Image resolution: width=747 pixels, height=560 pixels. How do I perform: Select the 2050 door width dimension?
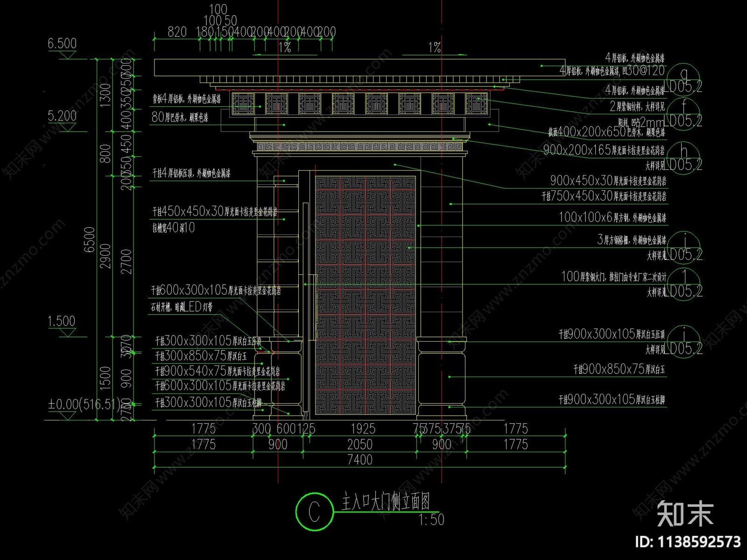360,444
